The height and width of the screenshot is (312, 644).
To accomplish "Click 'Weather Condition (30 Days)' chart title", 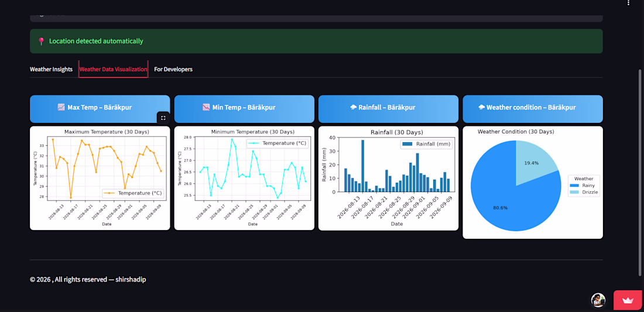I will [x=516, y=132].
